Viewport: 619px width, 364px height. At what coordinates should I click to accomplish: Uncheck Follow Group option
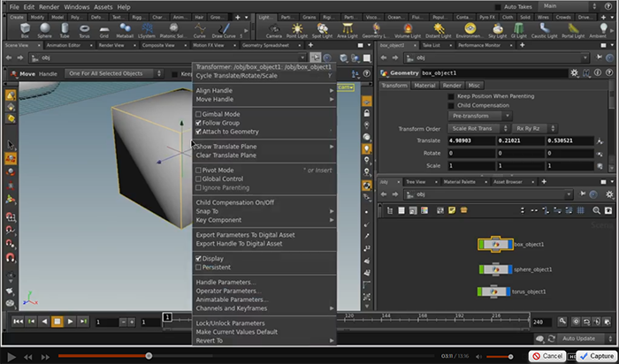[x=198, y=123]
